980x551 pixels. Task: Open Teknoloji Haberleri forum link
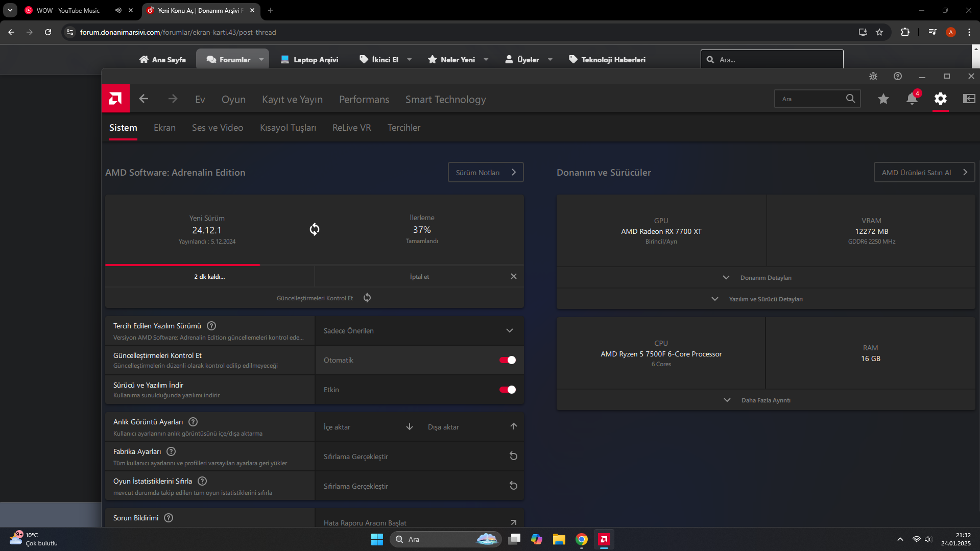click(607, 60)
